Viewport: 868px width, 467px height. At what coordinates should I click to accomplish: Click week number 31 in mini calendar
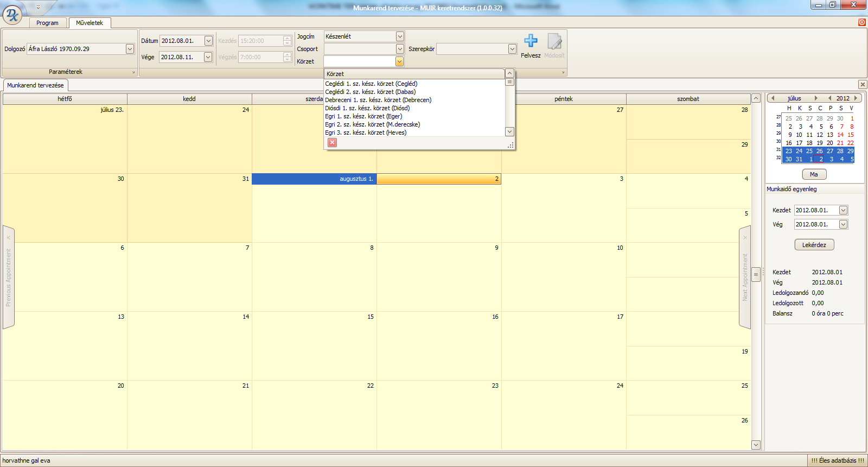[x=778, y=150]
